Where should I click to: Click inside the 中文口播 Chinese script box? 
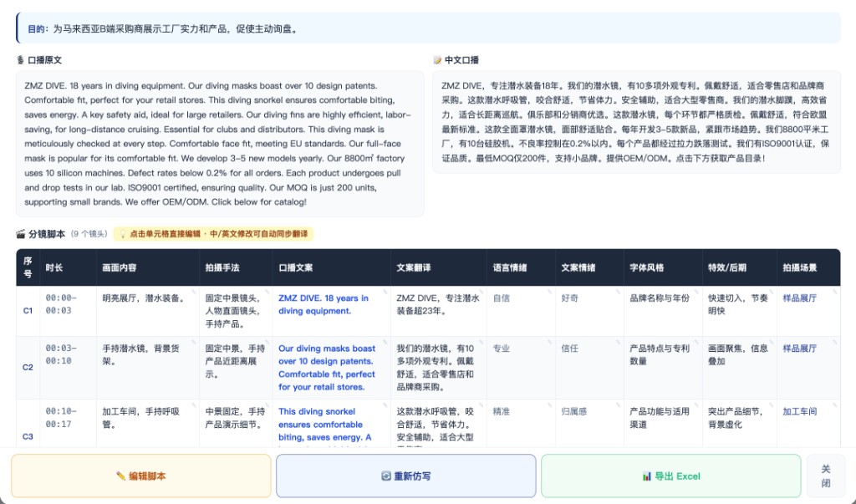[636, 122]
